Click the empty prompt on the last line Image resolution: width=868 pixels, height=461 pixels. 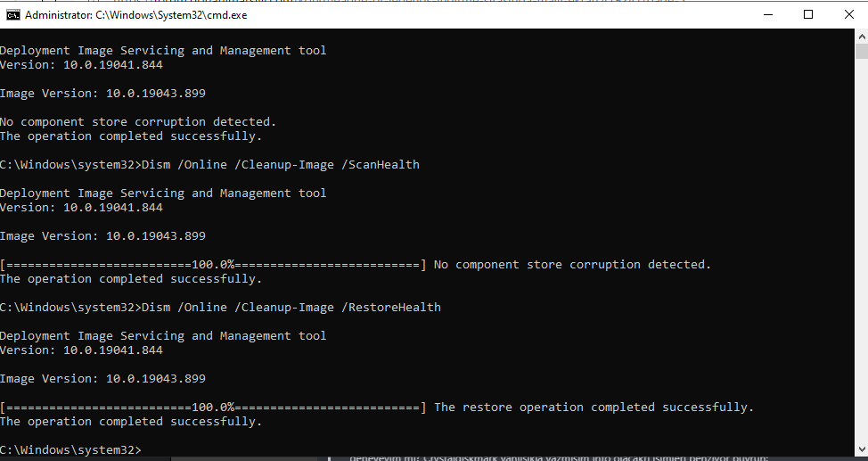71,449
